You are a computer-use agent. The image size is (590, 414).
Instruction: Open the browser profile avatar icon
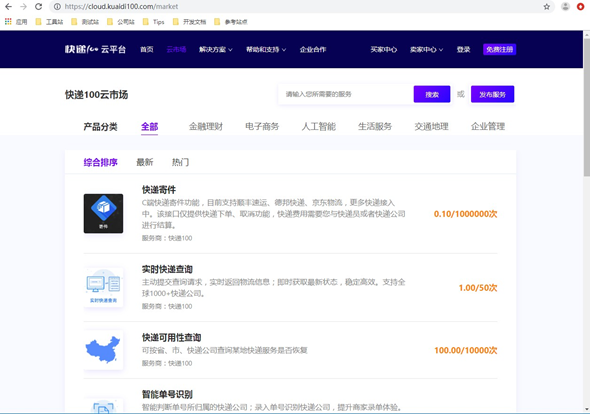[565, 6]
